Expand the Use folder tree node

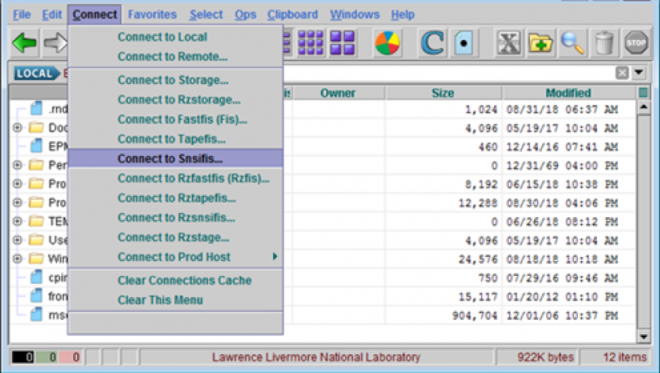17,240
